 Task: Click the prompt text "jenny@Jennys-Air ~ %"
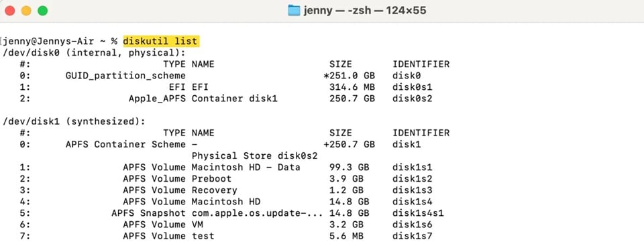pos(60,42)
